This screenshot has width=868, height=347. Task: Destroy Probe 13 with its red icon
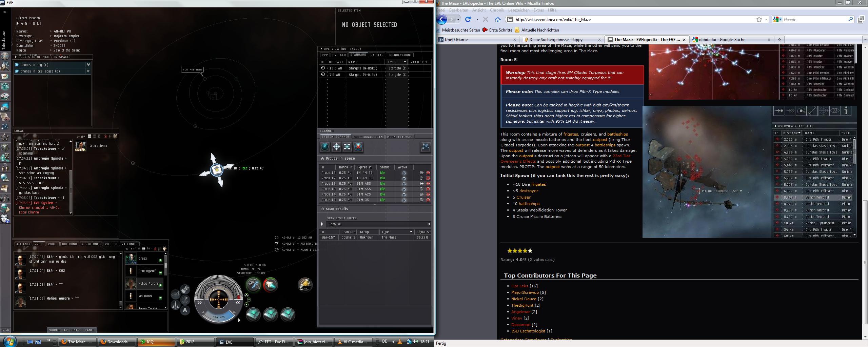(x=428, y=200)
